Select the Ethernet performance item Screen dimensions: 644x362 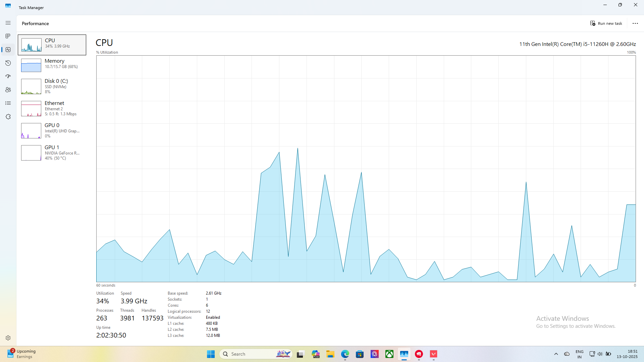[52, 108]
